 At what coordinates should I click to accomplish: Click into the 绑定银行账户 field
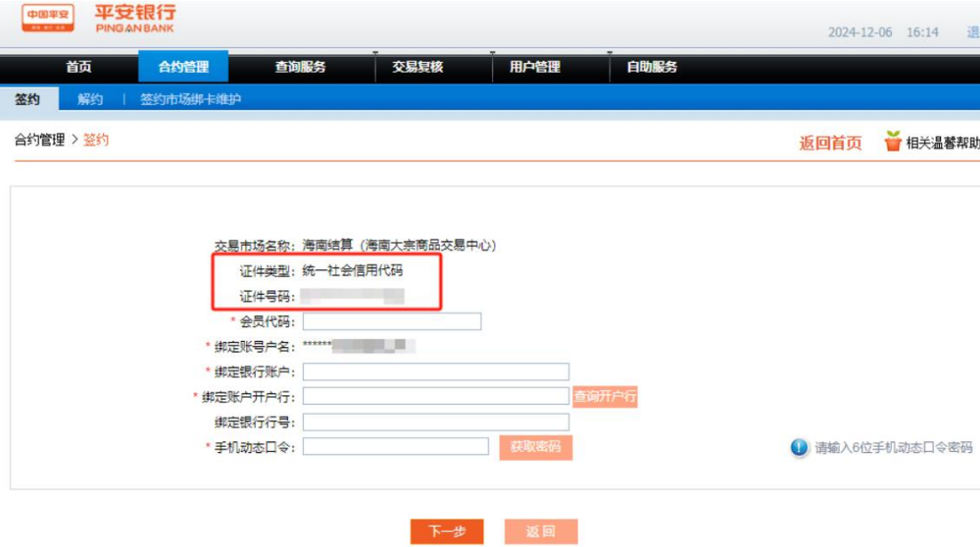pos(435,372)
